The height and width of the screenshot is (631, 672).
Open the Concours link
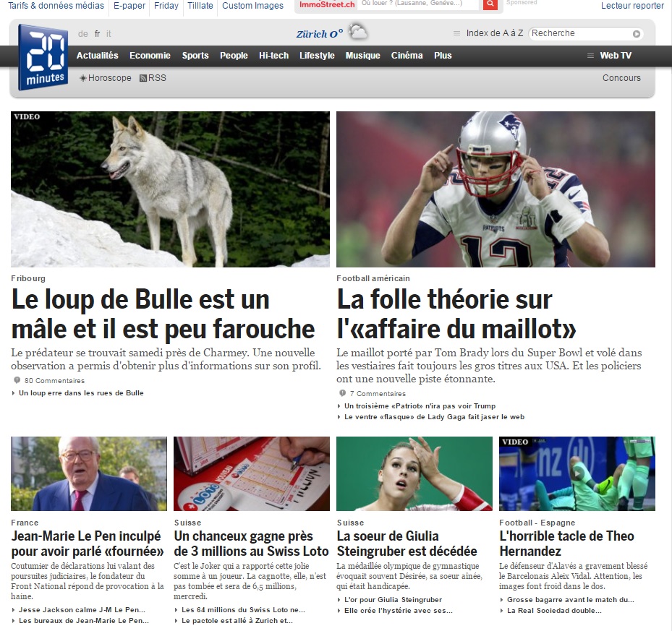click(x=621, y=78)
